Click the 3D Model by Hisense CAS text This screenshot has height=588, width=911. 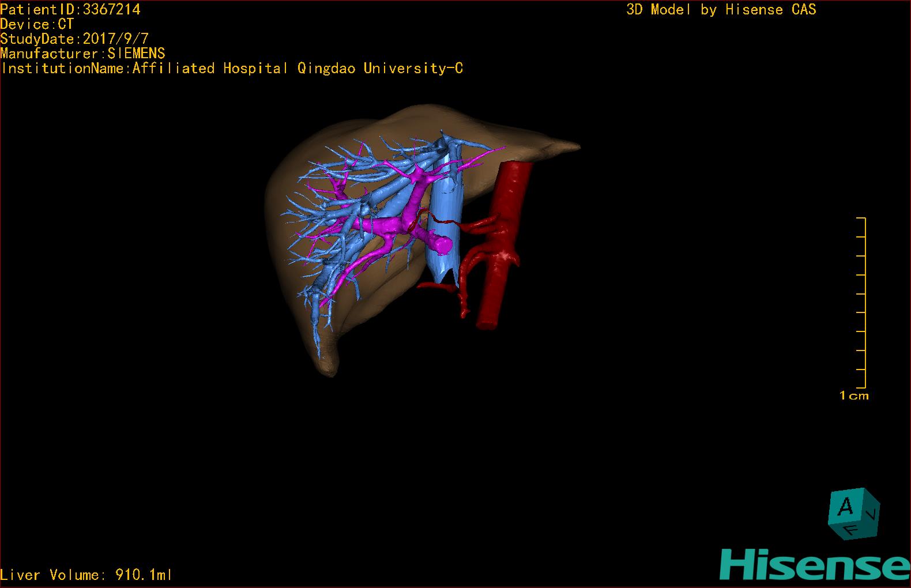click(721, 10)
